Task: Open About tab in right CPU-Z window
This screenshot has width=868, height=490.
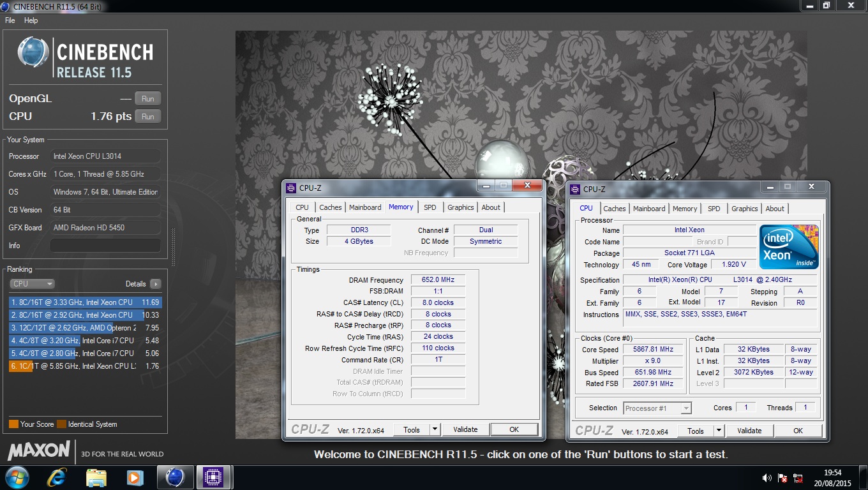Action: point(775,209)
